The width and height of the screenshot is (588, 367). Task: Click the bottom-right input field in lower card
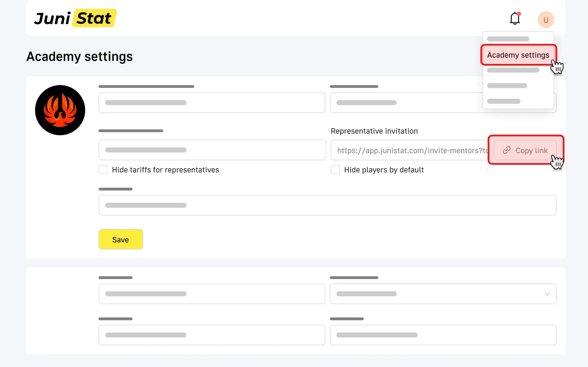(443, 335)
